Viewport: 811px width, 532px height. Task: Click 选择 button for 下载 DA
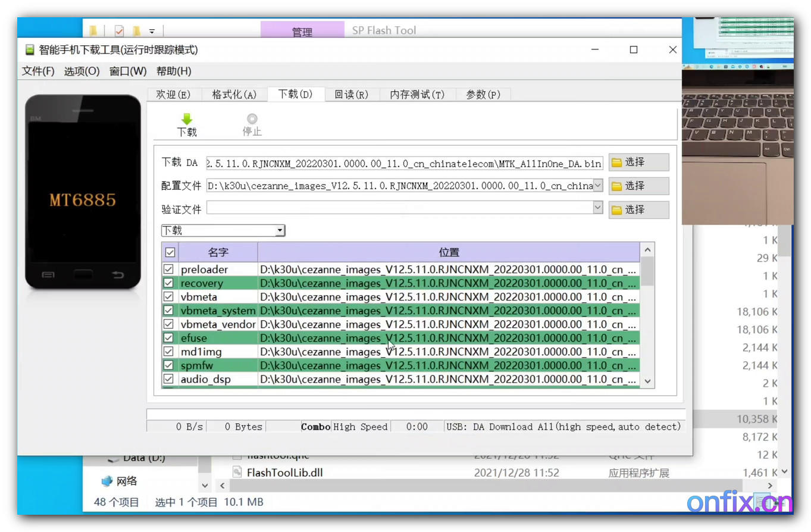pos(638,162)
